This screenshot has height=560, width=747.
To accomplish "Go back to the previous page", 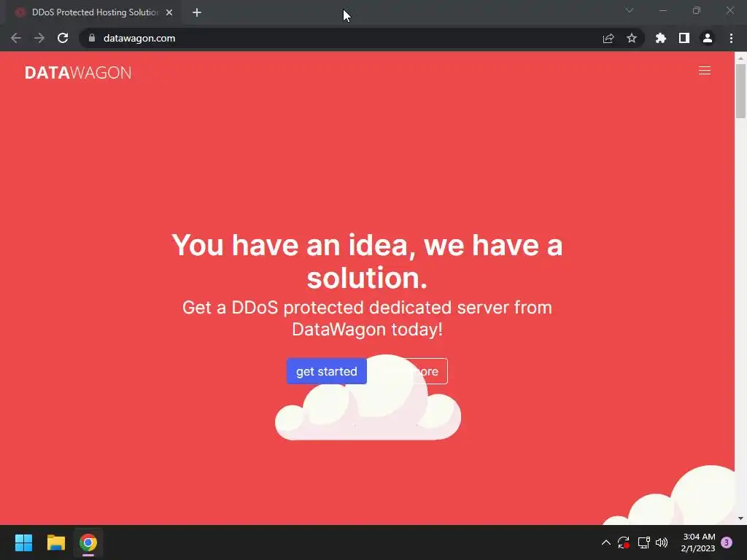I will [16, 38].
